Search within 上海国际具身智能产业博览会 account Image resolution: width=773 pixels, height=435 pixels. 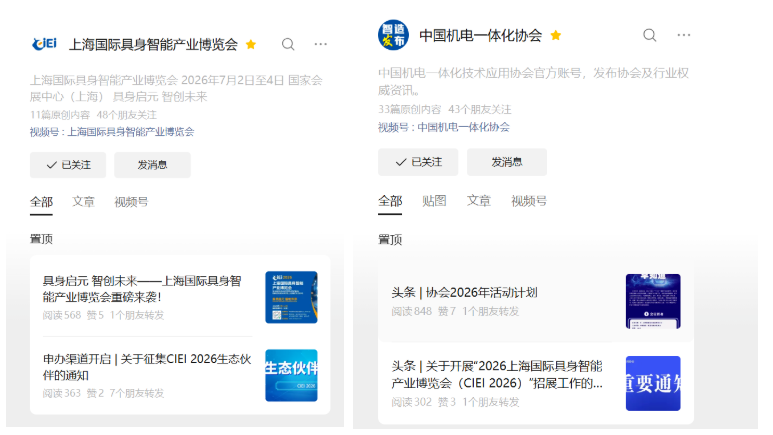pos(288,44)
